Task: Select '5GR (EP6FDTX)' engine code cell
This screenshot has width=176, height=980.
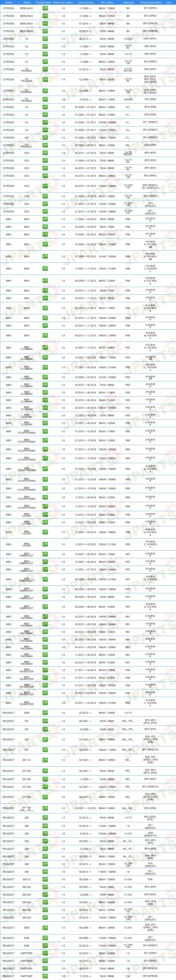Action: [x=150, y=834]
